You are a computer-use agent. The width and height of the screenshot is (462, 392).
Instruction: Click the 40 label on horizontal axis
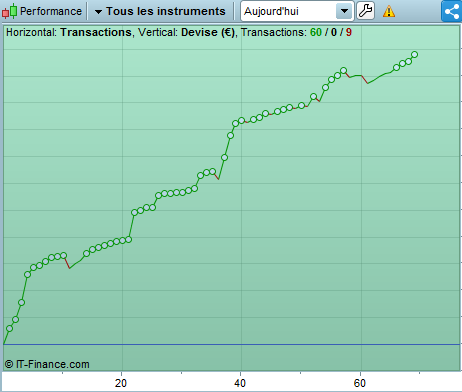pyautogui.click(x=240, y=383)
